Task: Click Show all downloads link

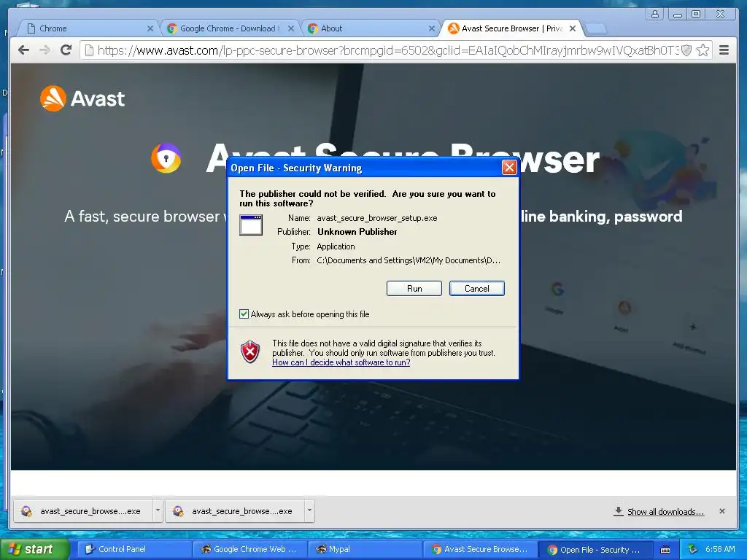Action: [x=665, y=512]
